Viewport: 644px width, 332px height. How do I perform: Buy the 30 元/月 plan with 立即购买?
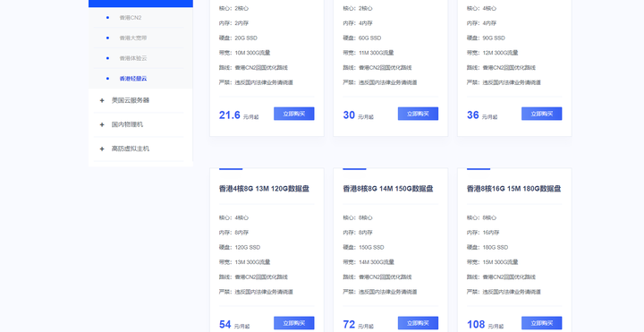pos(418,114)
